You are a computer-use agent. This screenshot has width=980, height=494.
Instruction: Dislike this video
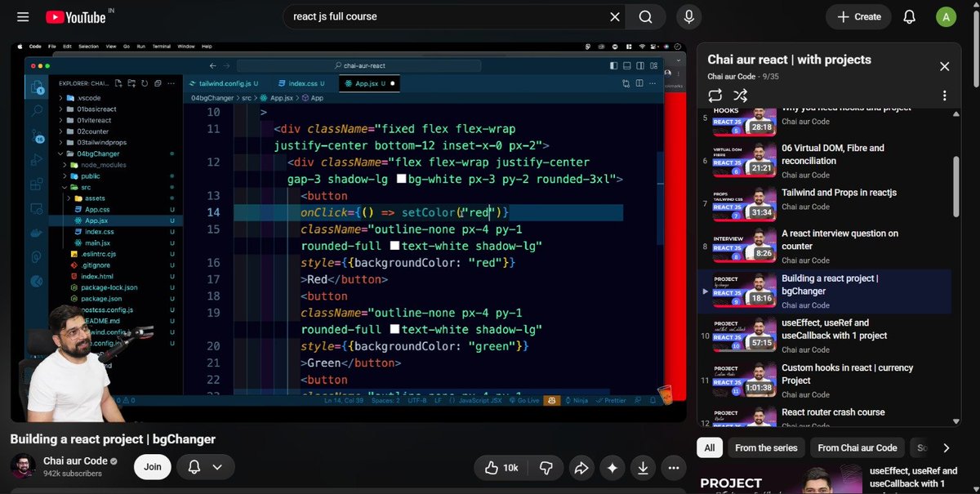pyautogui.click(x=546, y=468)
